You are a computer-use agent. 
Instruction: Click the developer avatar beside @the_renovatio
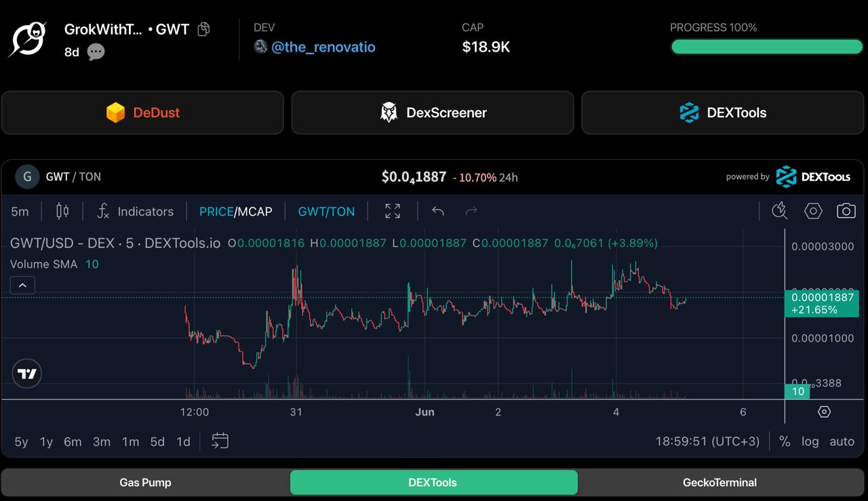260,46
